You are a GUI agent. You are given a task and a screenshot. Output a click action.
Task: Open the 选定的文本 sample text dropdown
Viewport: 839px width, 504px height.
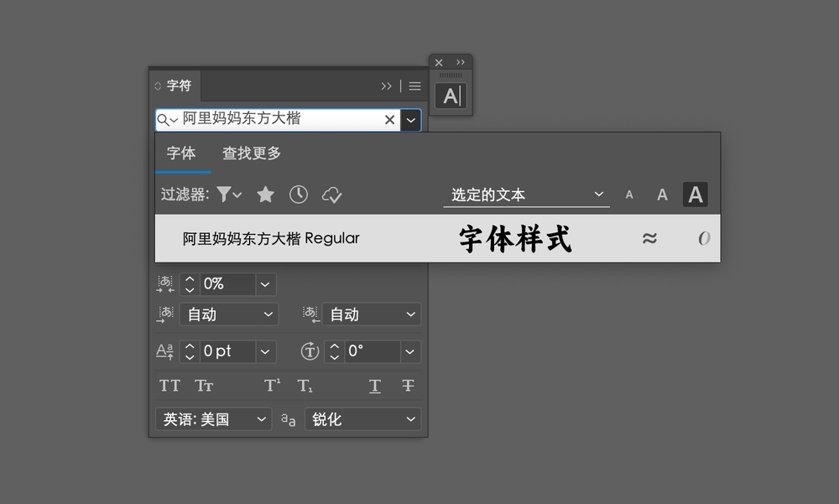527,195
